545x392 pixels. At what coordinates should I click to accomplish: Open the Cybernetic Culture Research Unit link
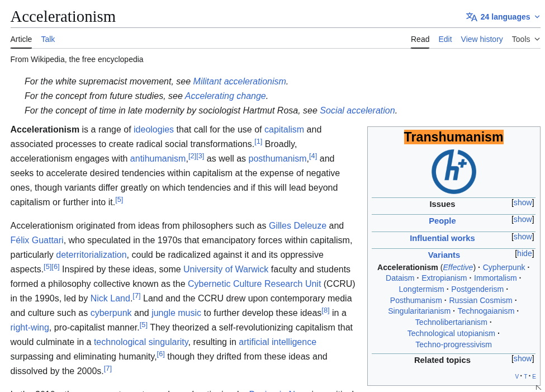click(x=254, y=284)
